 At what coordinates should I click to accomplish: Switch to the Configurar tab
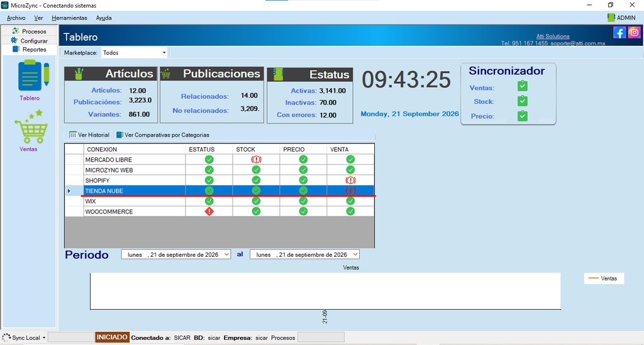pos(29,40)
